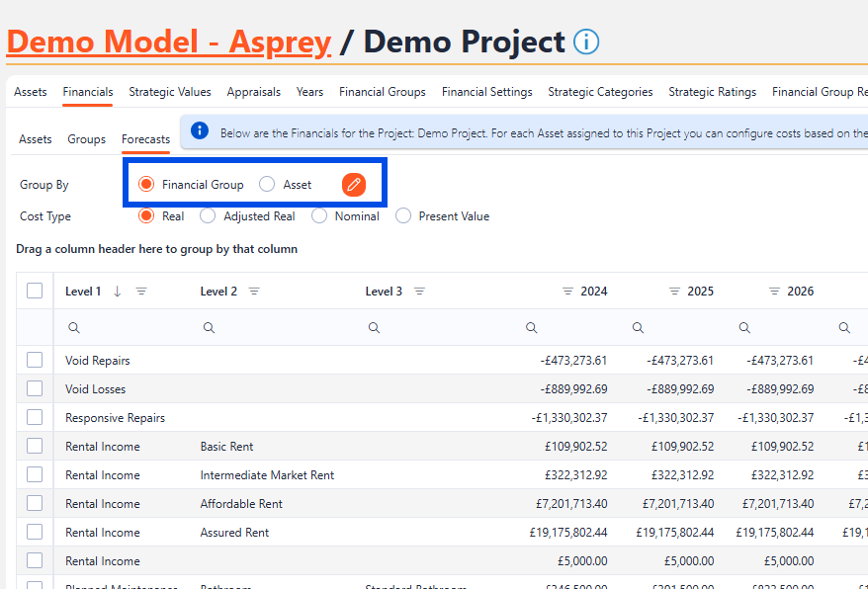868x589 pixels.
Task: Tick the checkbox for Void Repairs row
Action: click(x=35, y=361)
